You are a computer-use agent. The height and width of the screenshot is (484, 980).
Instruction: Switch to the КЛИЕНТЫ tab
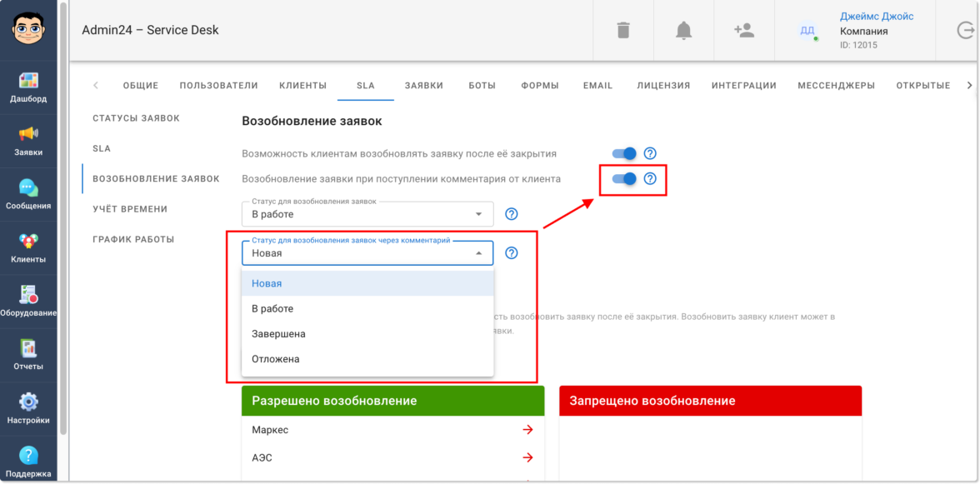[x=302, y=86]
